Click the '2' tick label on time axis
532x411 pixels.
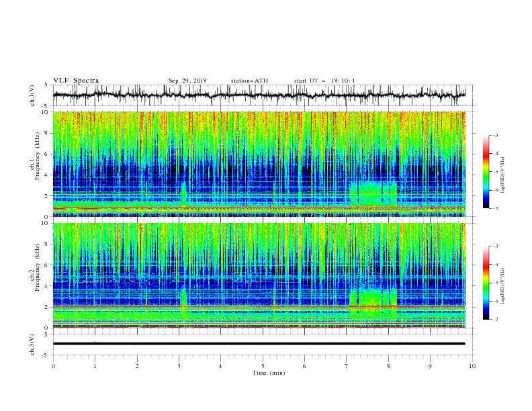(137, 366)
